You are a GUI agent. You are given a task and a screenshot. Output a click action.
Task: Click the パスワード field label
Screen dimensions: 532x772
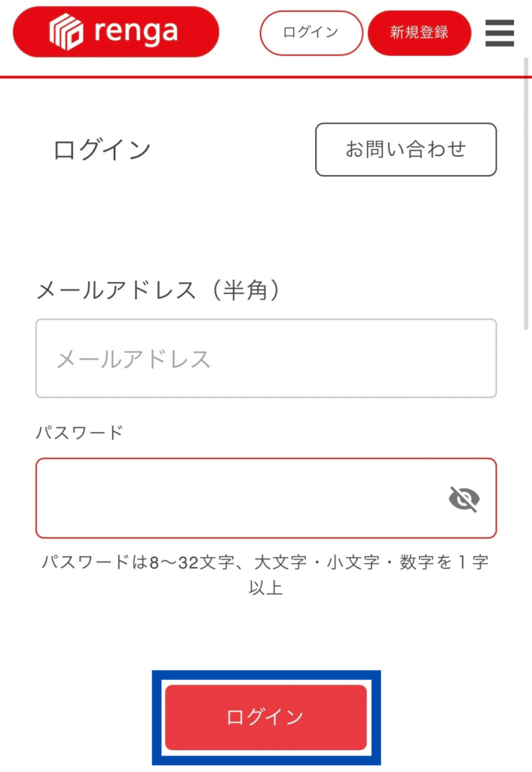coord(79,433)
